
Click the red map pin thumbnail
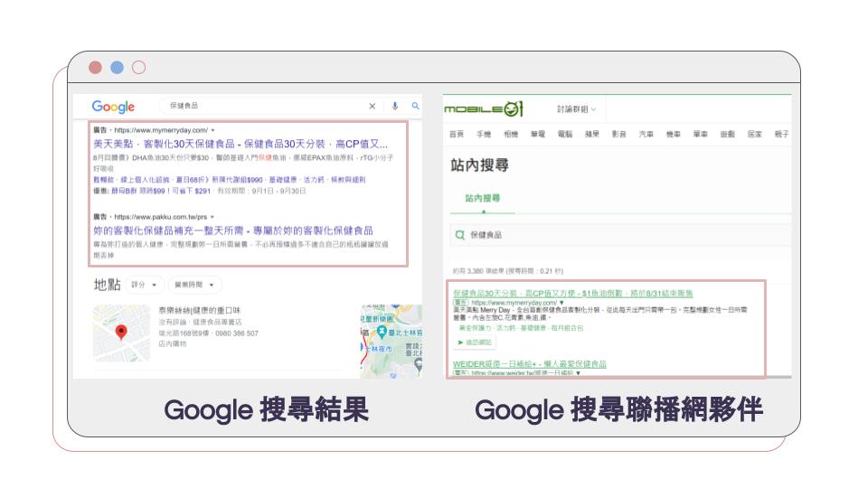click(121, 333)
